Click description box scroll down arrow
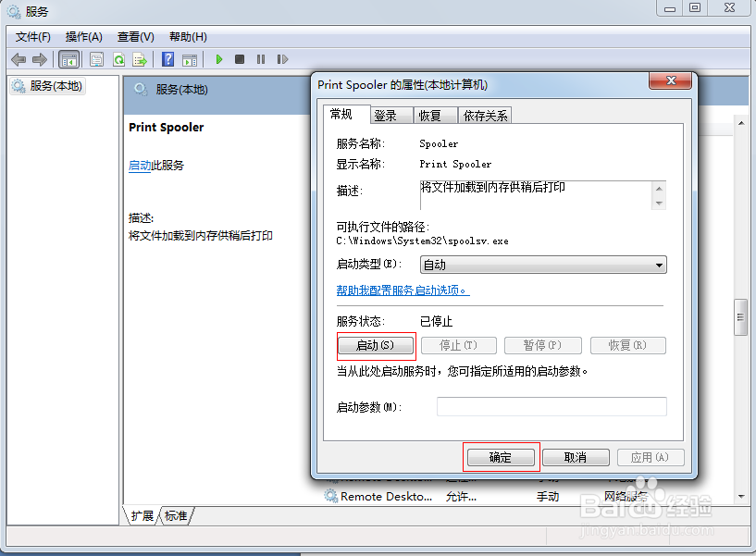The image size is (756, 556). (659, 203)
